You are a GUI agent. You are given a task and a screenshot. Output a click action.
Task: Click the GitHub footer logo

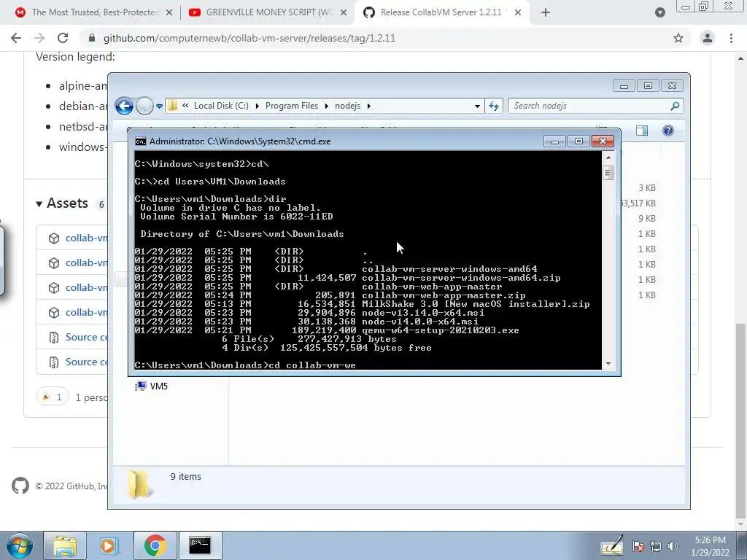(x=20, y=486)
